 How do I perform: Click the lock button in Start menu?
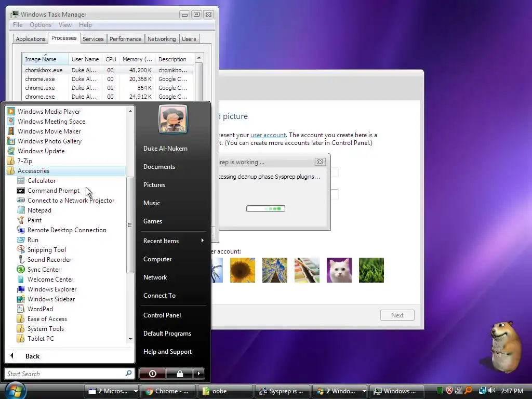[179, 374]
